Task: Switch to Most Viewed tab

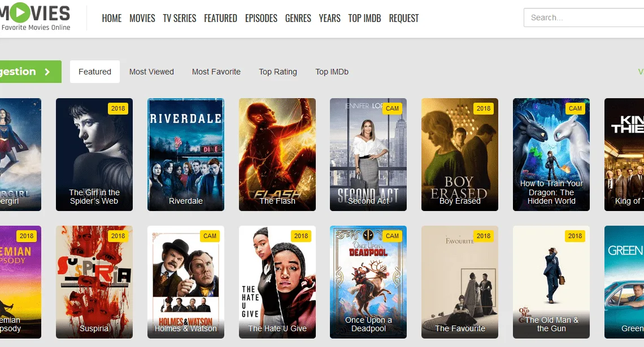Action: (151, 71)
